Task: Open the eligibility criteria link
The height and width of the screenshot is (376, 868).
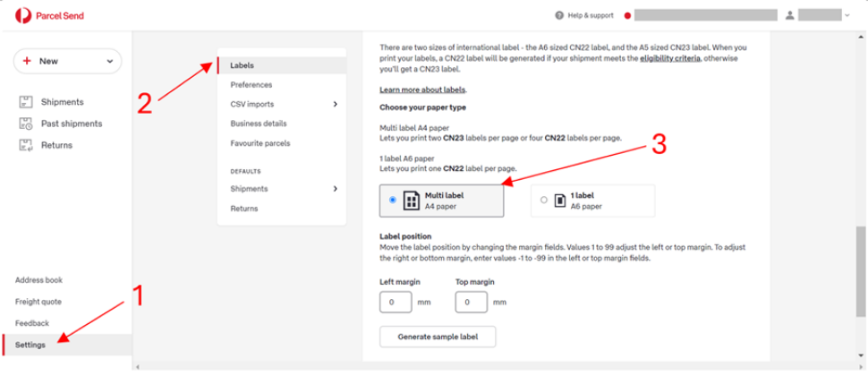Action: pyautogui.click(x=670, y=59)
